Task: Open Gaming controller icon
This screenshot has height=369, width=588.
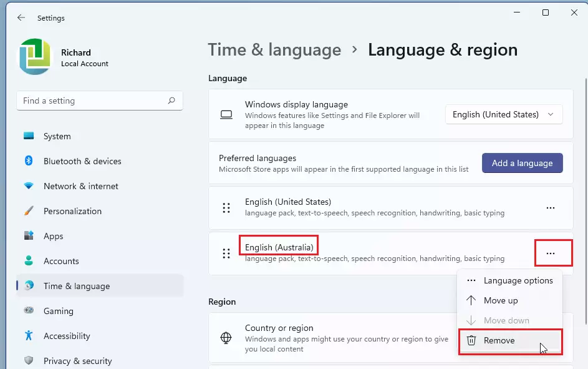Action: 29,310
